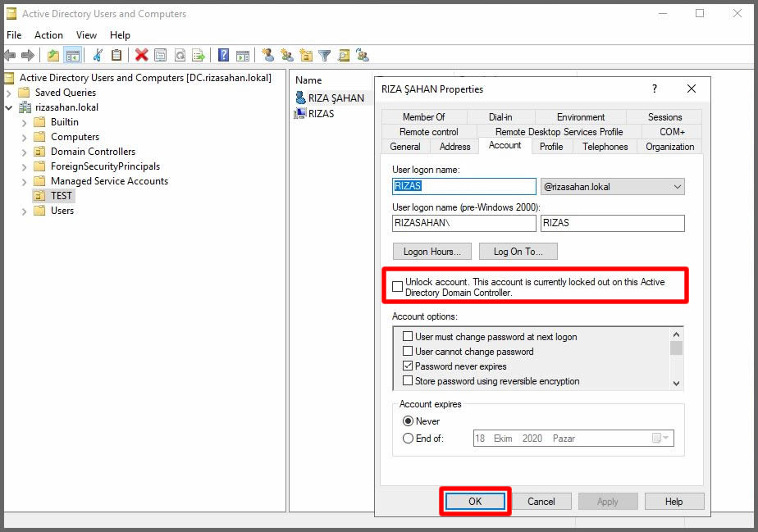Click the Log On To... button
758x532 pixels.
(518, 252)
